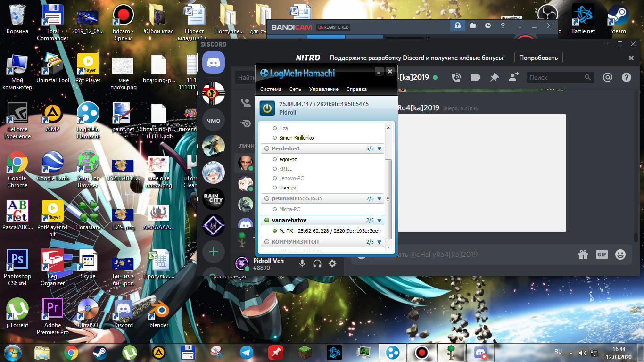Click the Hamachi list scroll-up arrow
This screenshot has width=644, height=362.
click(x=389, y=127)
